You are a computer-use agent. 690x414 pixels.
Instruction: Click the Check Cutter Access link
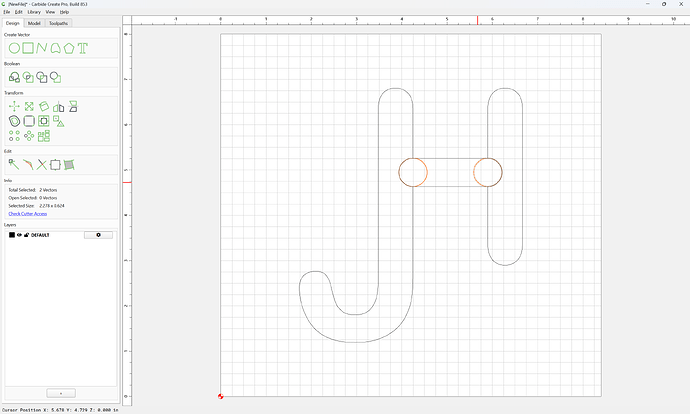point(28,214)
